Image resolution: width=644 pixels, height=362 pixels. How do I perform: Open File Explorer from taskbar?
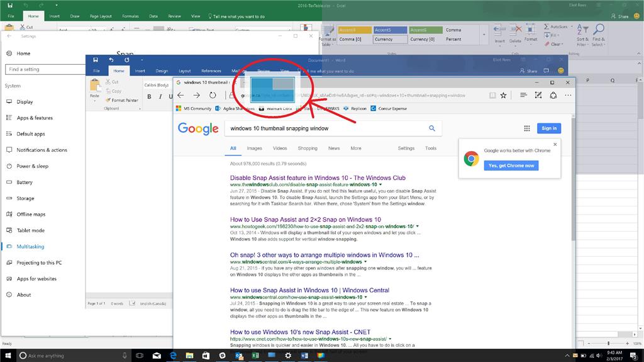pyautogui.click(x=189, y=356)
